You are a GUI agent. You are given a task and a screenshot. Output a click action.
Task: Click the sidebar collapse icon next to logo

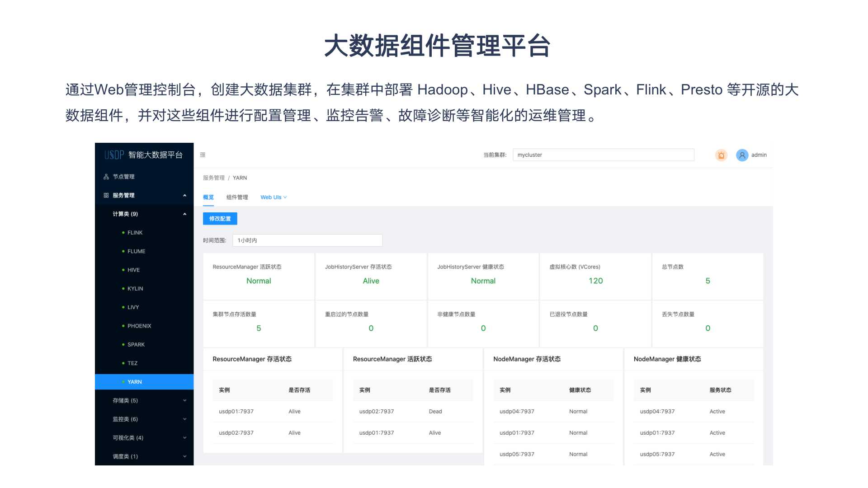[203, 155]
